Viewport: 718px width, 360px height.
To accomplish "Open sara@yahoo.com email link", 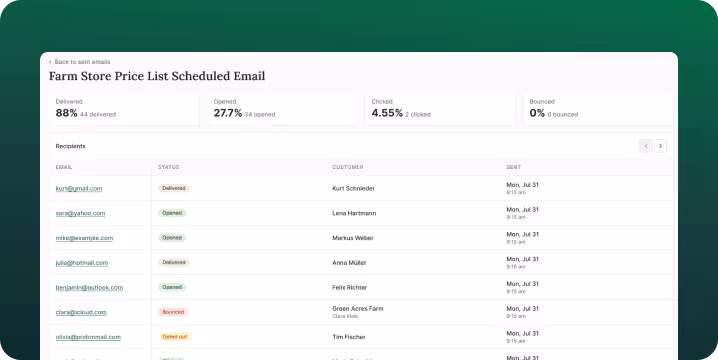I will 80,213.
